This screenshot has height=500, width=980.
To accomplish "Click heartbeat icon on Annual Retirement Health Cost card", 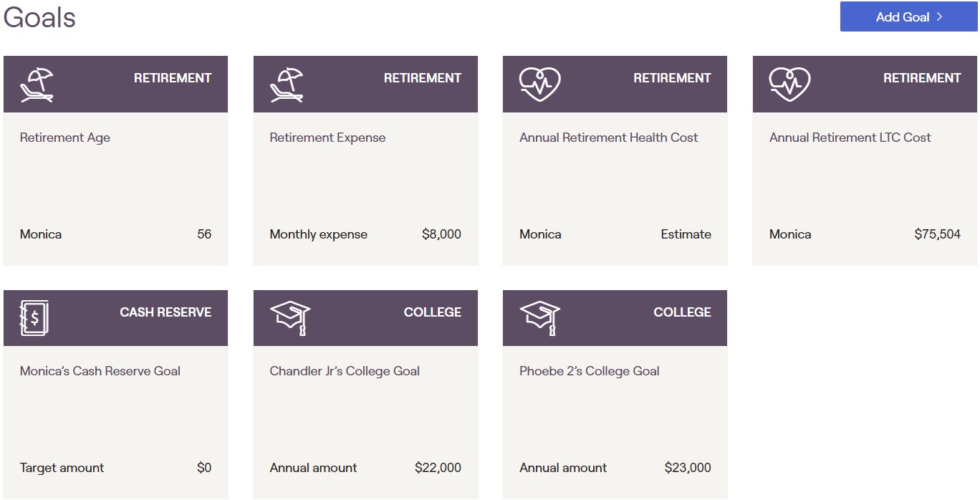I will 539,85.
